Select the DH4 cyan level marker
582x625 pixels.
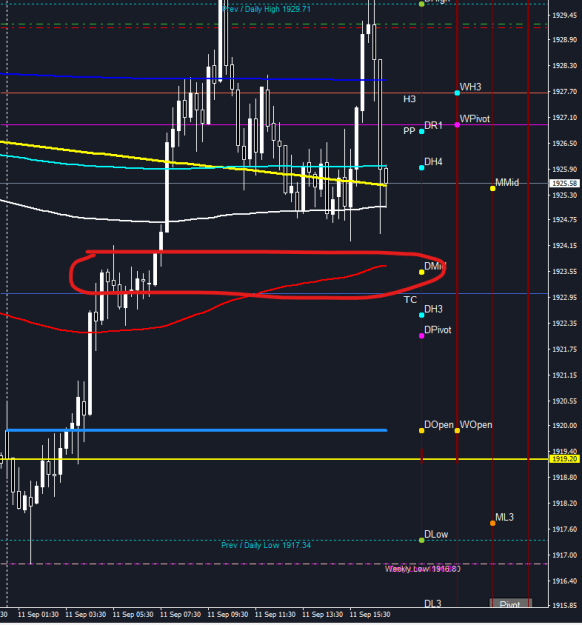click(422, 167)
